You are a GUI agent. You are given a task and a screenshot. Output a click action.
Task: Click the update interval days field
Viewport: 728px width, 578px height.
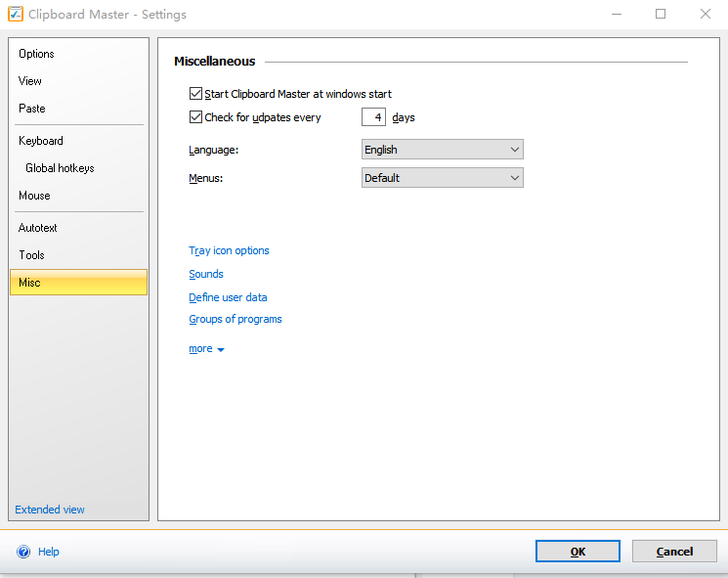pos(373,117)
